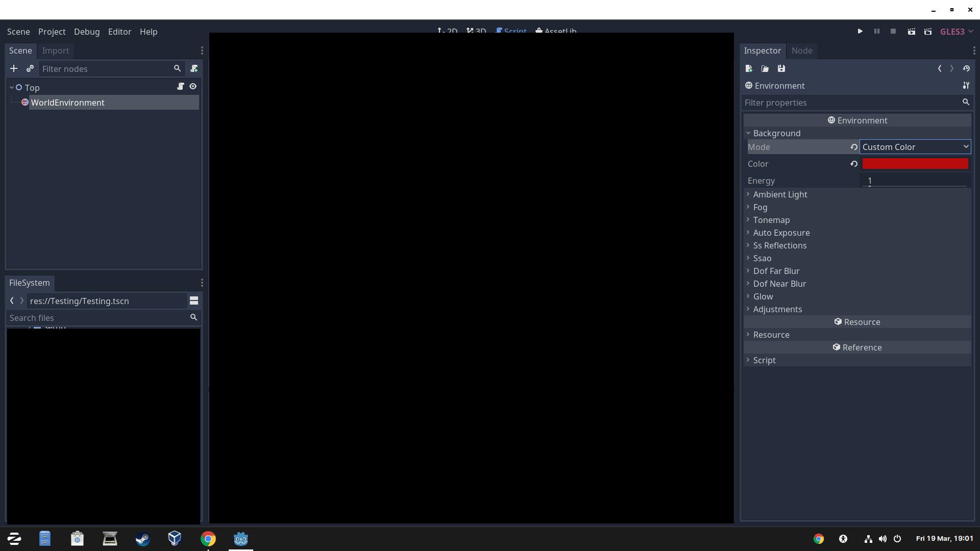
Task: Revert Background Mode to default
Action: point(853,147)
